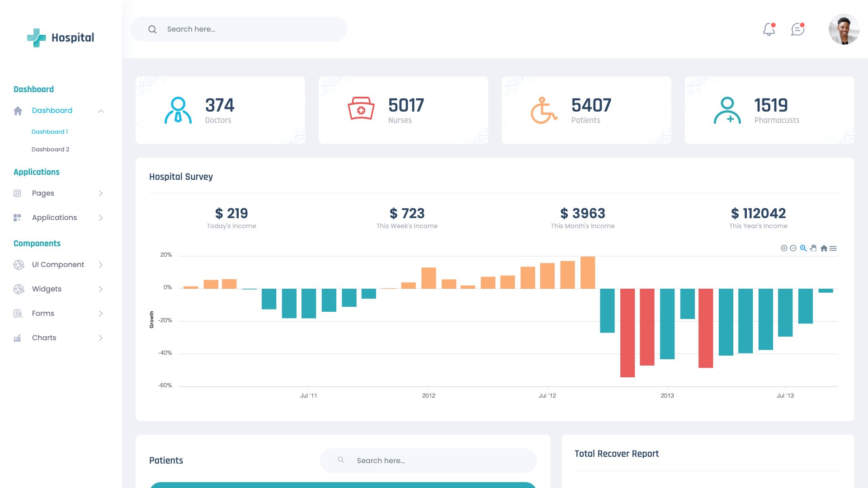The height and width of the screenshot is (488, 868).
Task: Open UI Component from the sidebar
Action: [57, 264]
